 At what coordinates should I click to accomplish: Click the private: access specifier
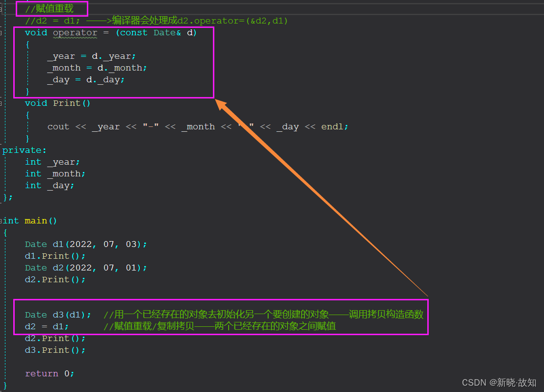click(23, 150)
